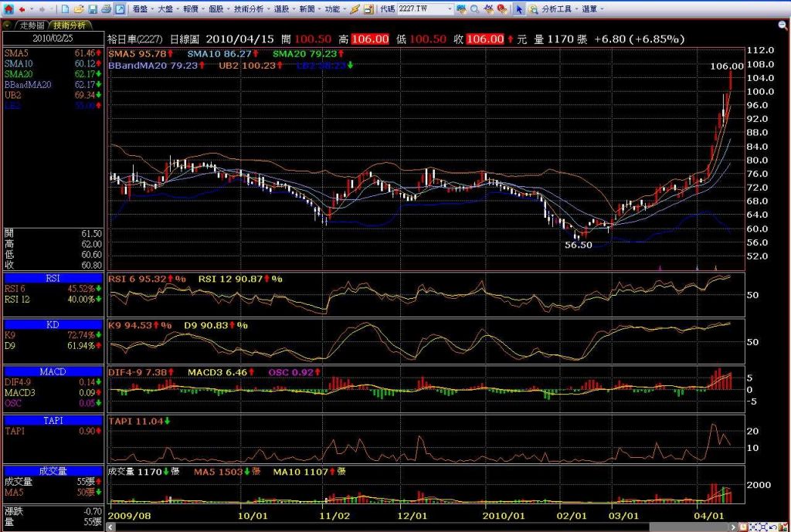Click the 106.00 high price label on chart
The image size is (791, 532).
726,66
